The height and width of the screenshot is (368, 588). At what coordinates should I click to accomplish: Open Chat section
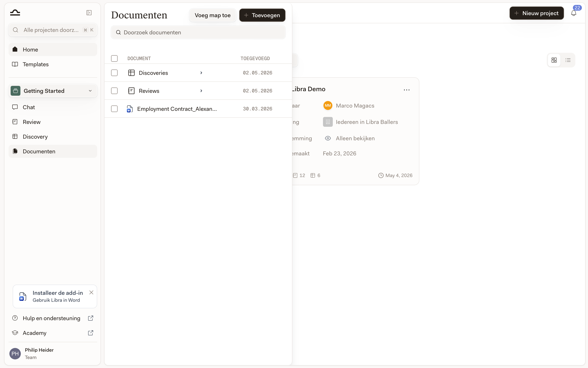click(x=53, y=107)
